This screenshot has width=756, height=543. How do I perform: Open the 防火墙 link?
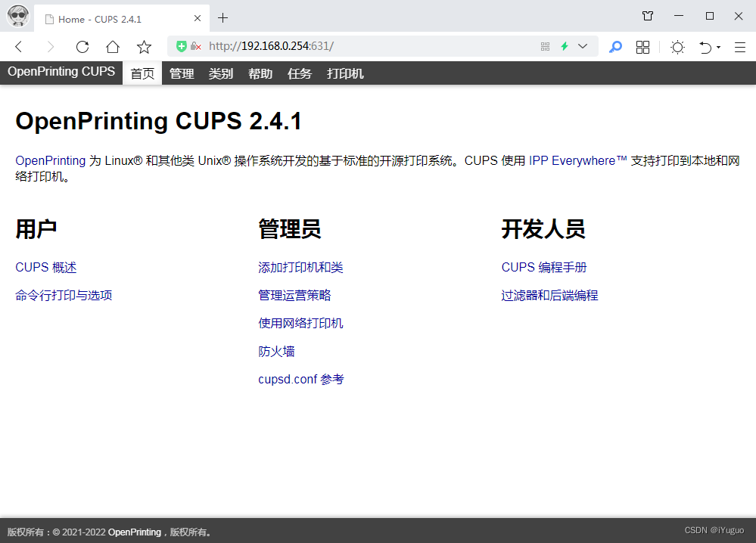[x=276, y=351]
